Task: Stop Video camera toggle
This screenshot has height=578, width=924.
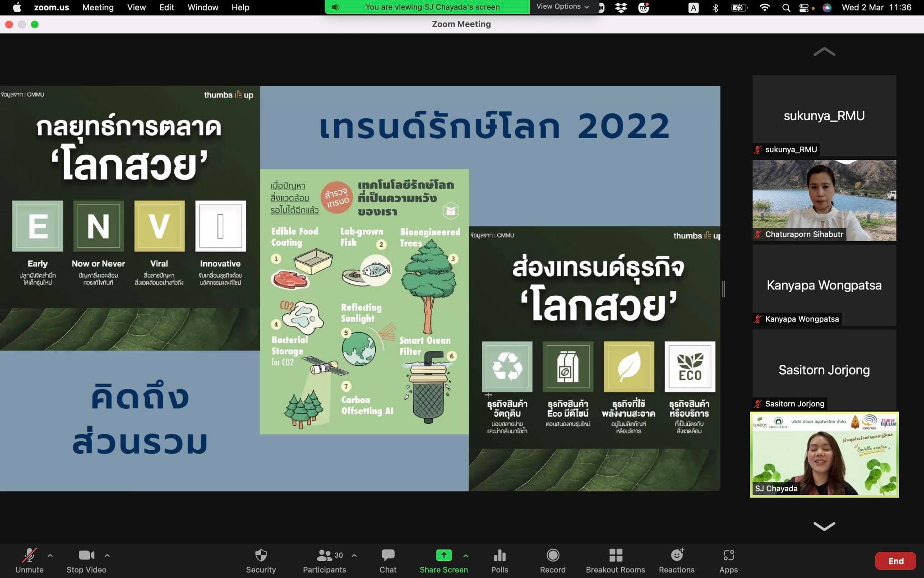Action: point(86,555)
